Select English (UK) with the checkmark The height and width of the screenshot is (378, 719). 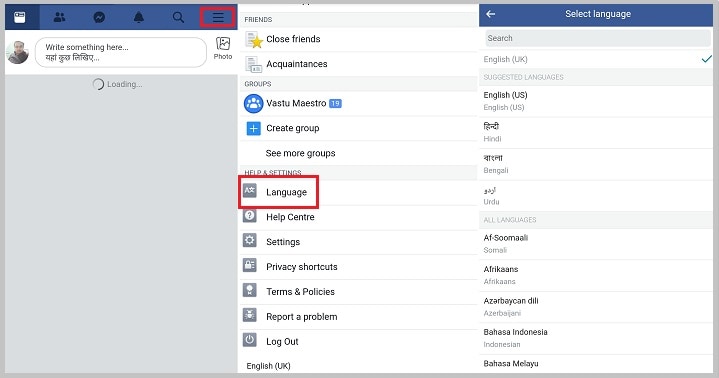(596, 59)
